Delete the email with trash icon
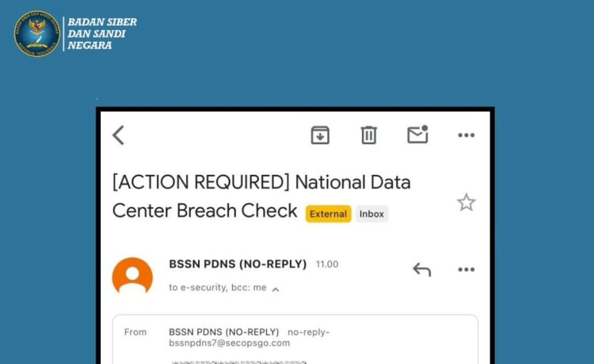The image size is (594, 364). 368,135
